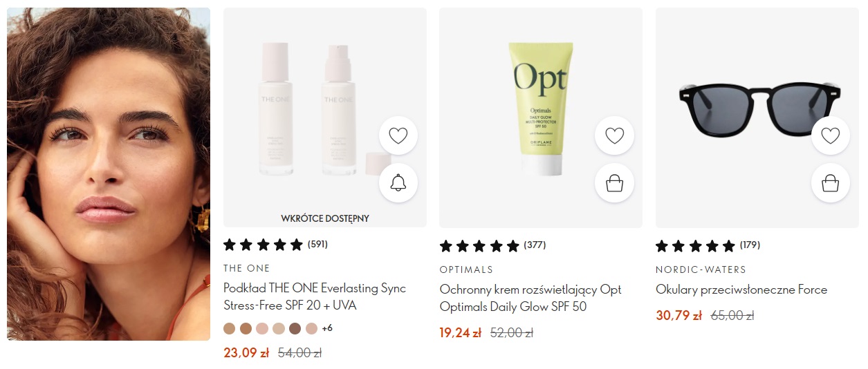Select the second foundation shade swatch
868x369 pixels.
(246, 328)
